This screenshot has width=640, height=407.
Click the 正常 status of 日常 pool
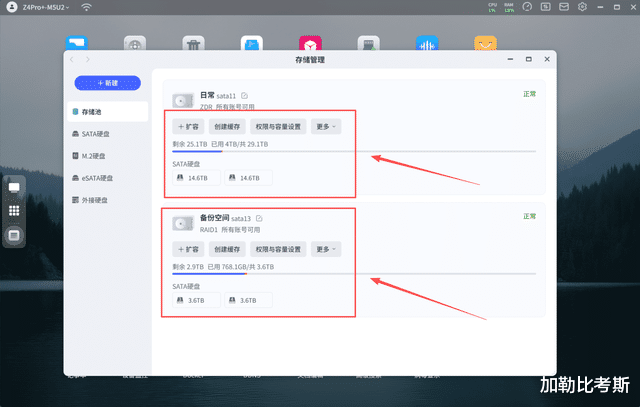[x=529, y=94]
